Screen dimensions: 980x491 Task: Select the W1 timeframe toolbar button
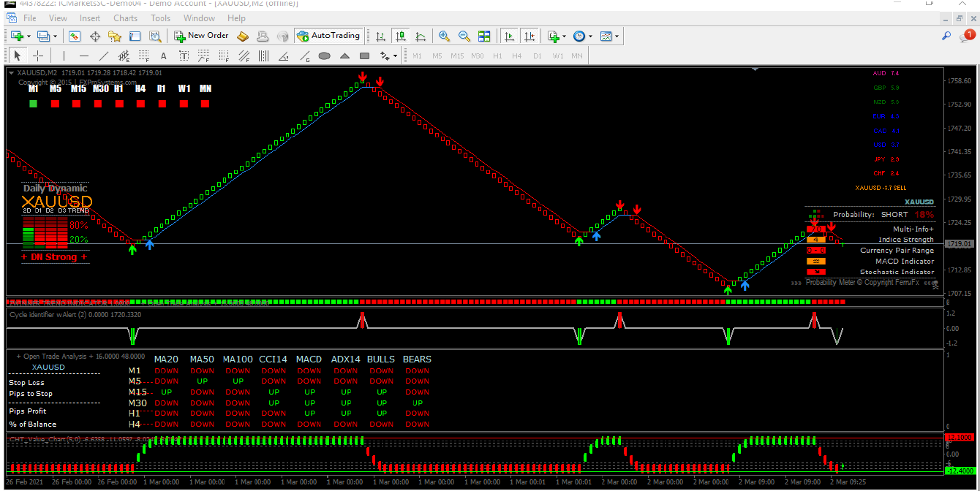click(x=558, y=56)
